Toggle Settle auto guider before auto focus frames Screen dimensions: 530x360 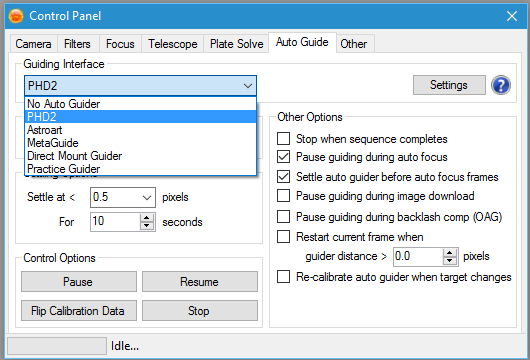[x=283, y=177]
